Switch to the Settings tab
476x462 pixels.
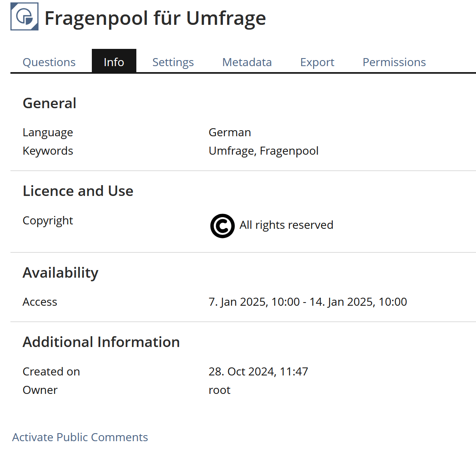pos(173,62)
